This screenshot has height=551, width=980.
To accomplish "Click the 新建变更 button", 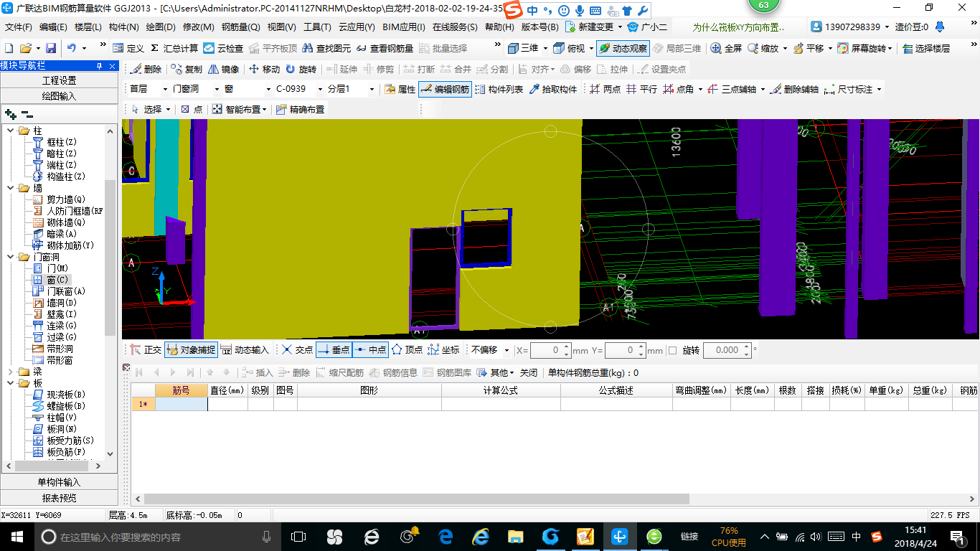I will (590, 27).
